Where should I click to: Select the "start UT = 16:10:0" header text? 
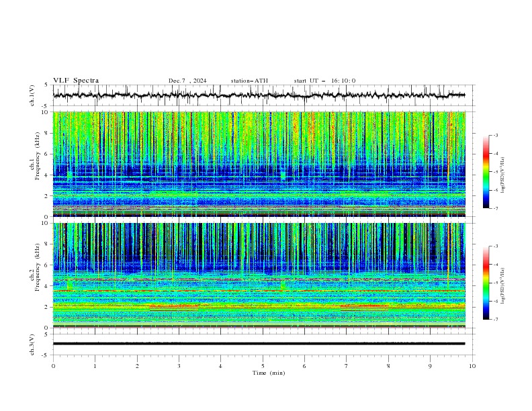(324, 81)
